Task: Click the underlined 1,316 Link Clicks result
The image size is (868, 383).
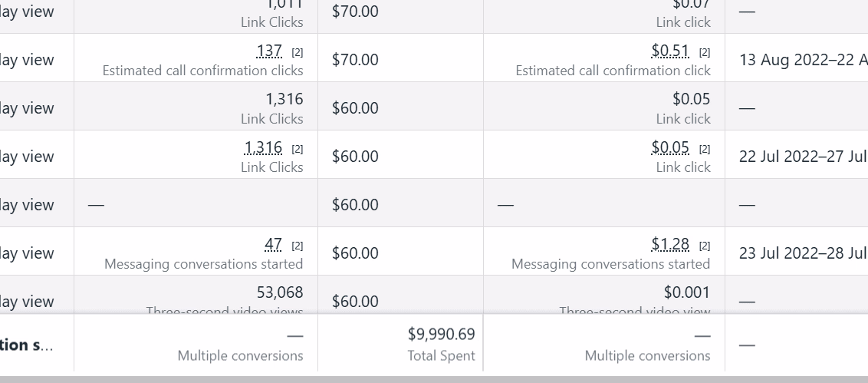Action: pos(263,148)
